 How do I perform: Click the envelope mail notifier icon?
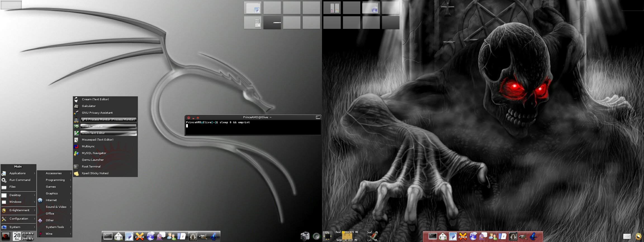click(627, 237)
